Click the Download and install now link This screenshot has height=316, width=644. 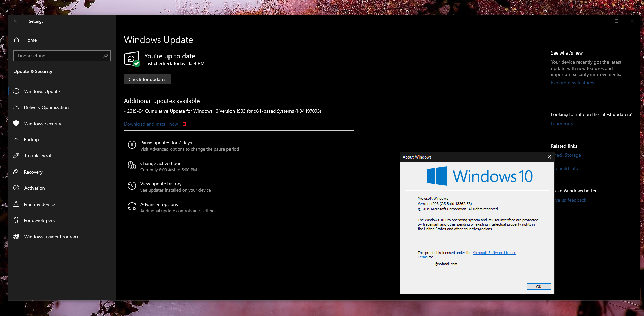pos(151,124)
